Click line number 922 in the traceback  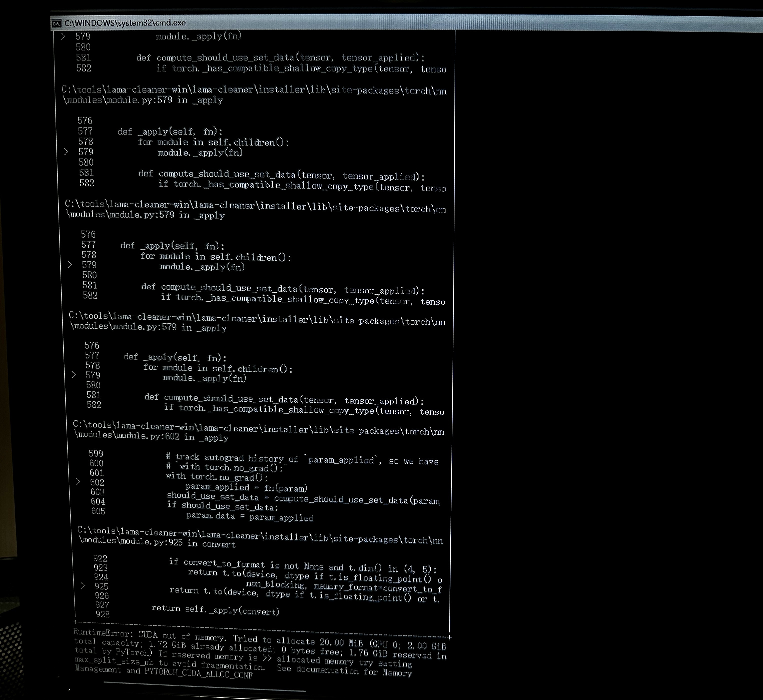point(100,558)
